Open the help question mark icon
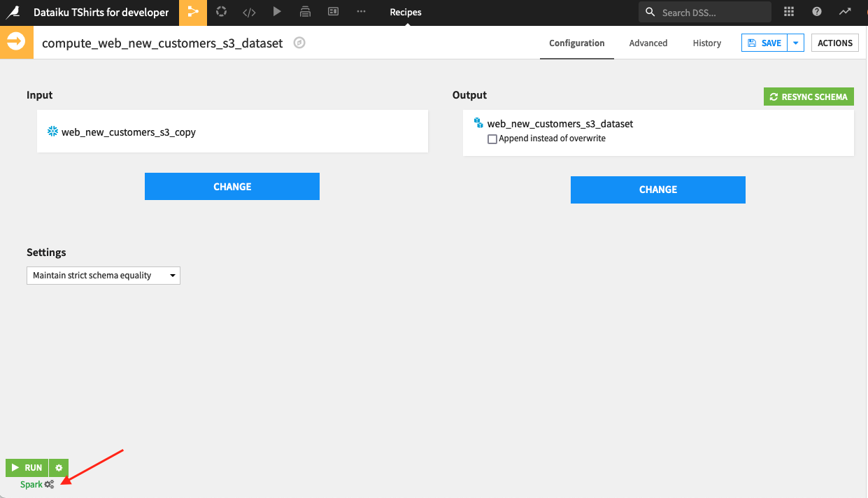This screenshot has height=498, width=868. pyautogui.click(x=816, y=12)
